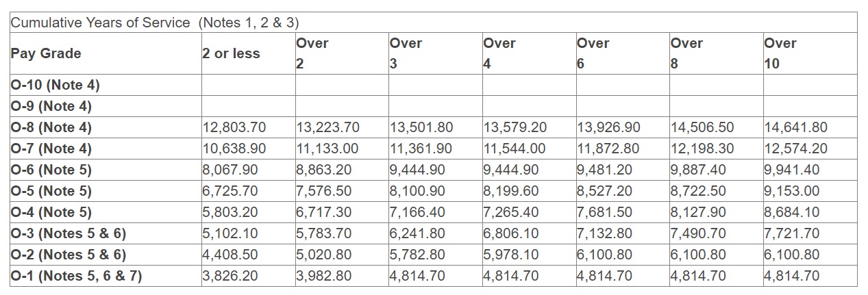Select the 8,199.60 cell in O-5 row
The height and width of the screenshot is (295, 868).
click(x=511, y=191)
